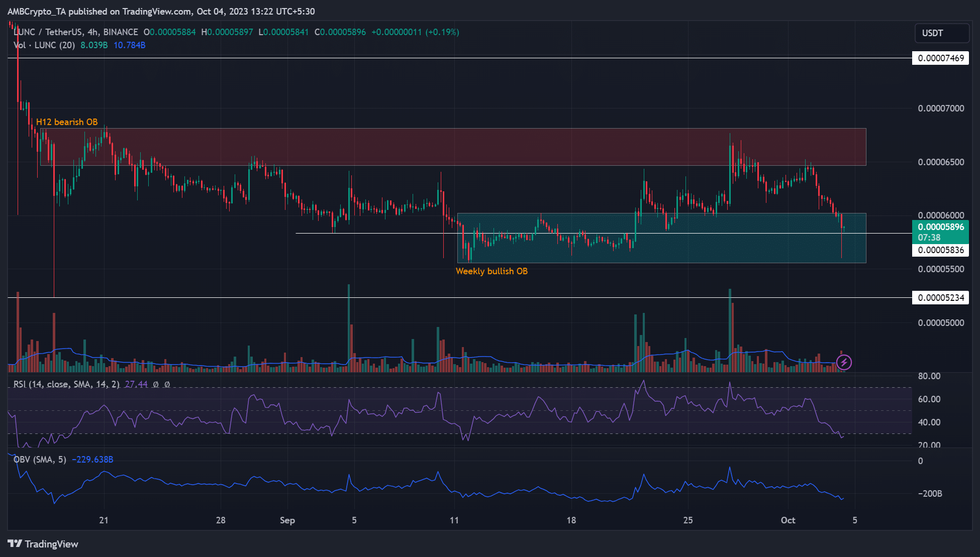Click the OBV value -229.638B readout
Screen dimensions: 980x557
coord(92,460)
